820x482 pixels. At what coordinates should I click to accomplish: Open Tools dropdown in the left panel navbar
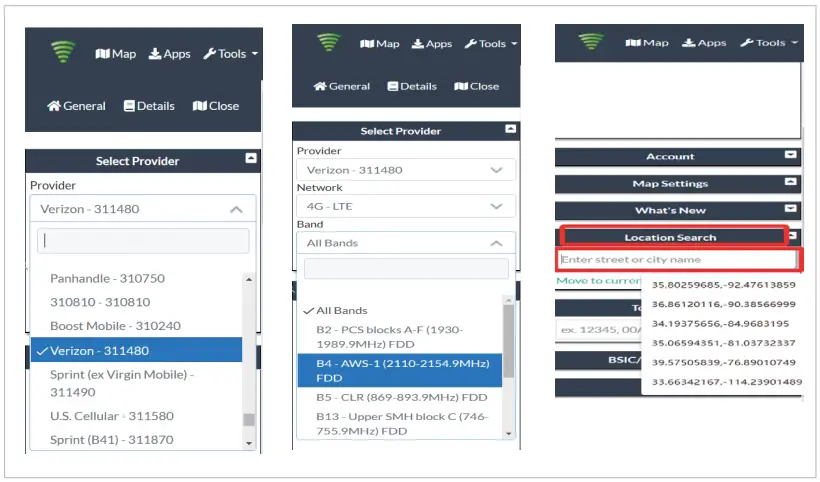pyautogui.click(x=231, y=54)
